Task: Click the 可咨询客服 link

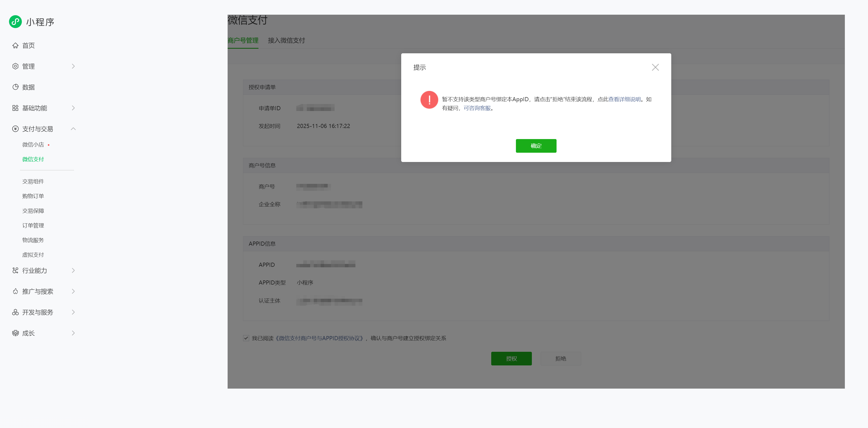Action: tap(477, 108)
